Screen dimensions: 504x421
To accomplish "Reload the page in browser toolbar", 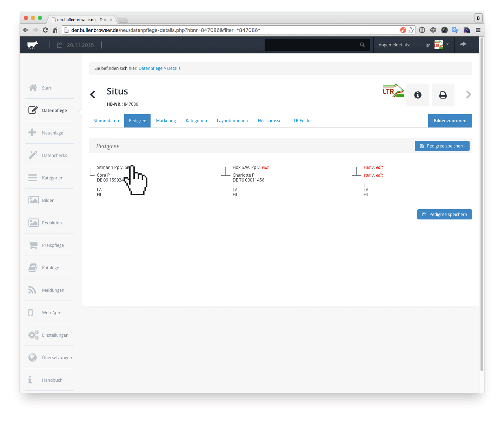I will click(45, 30).
